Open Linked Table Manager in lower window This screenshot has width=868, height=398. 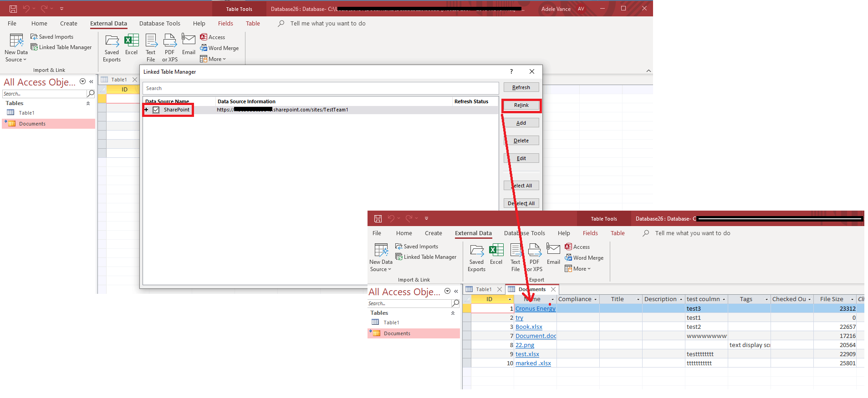[x=426, y=257]
